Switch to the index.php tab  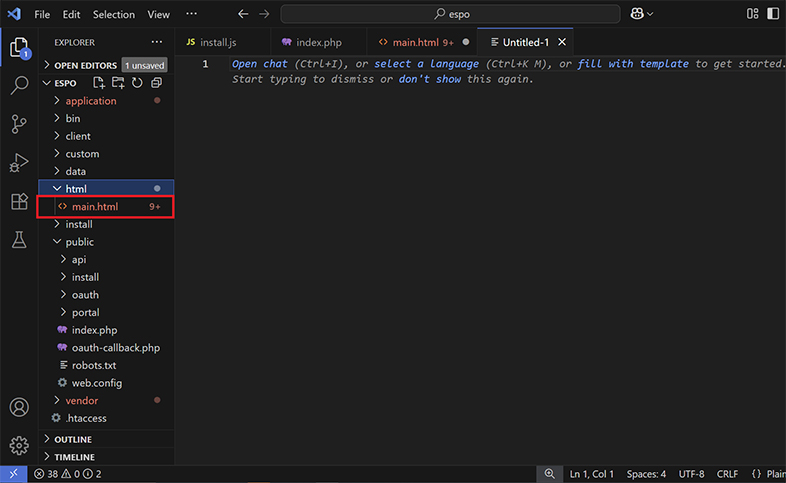[x=318, y=42]
